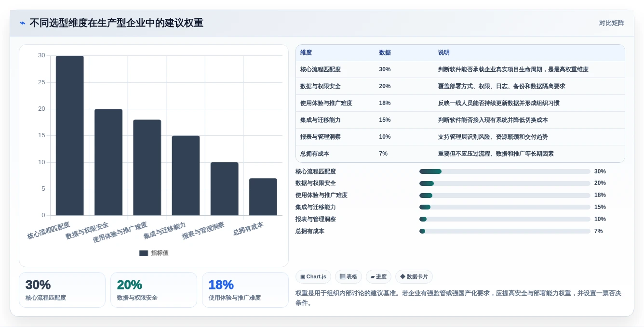Click the description starting 覆盖部署方式
This screenshot has height=327, width=644.
[x=502, y=87]
